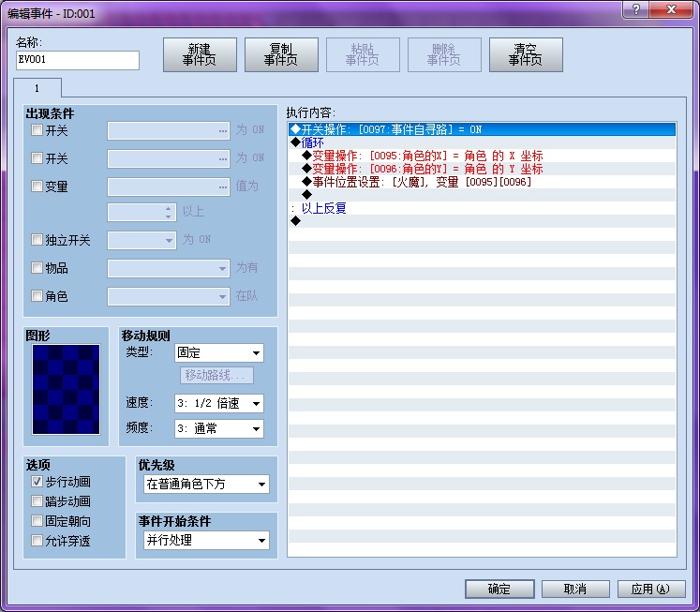Click the 应用(A) button

pyautogui.click(x=651, y=589)
